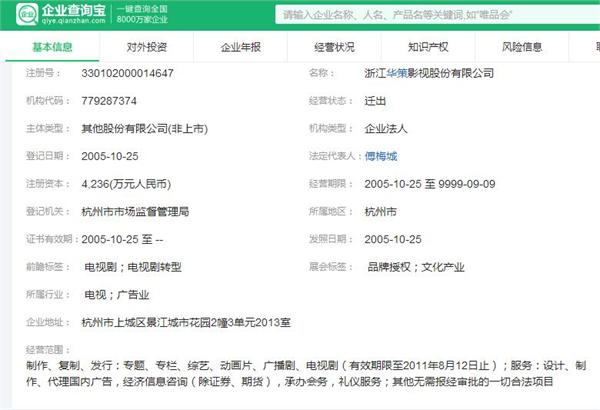Click the 经营范围 description paragraph
Image resolution: width=600 pixels, height=410 pixels.
(306, 374)
